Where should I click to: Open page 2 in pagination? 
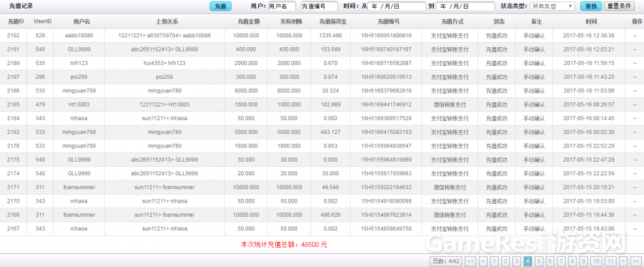tap(506, 261)
